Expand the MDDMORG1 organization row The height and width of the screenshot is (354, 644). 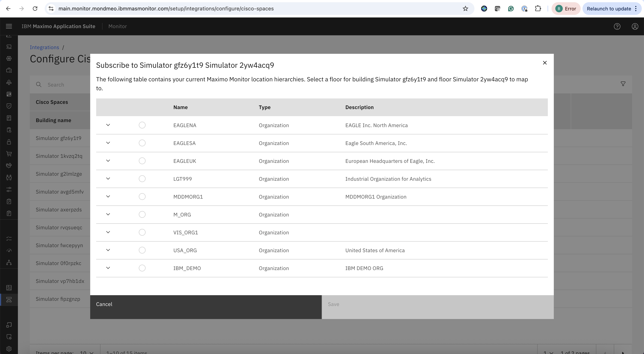[108, 197]
